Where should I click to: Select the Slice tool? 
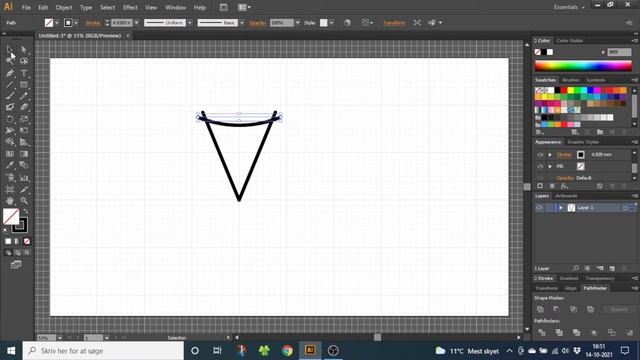(x=24, y=189)
